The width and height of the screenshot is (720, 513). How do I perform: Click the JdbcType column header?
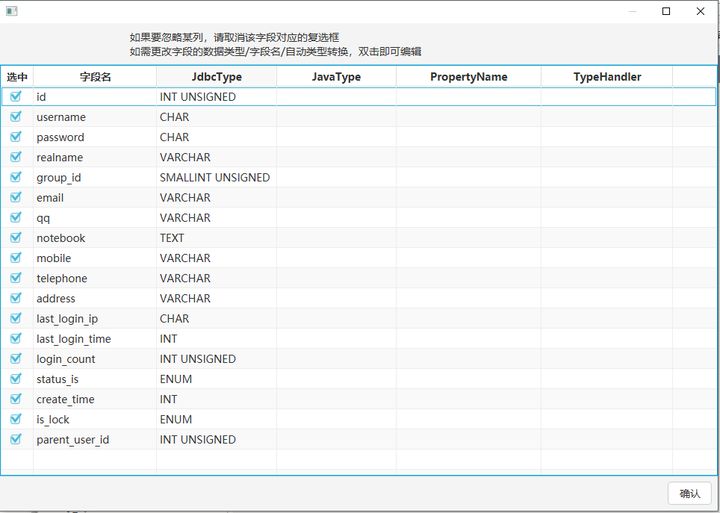tap(216, 77)
